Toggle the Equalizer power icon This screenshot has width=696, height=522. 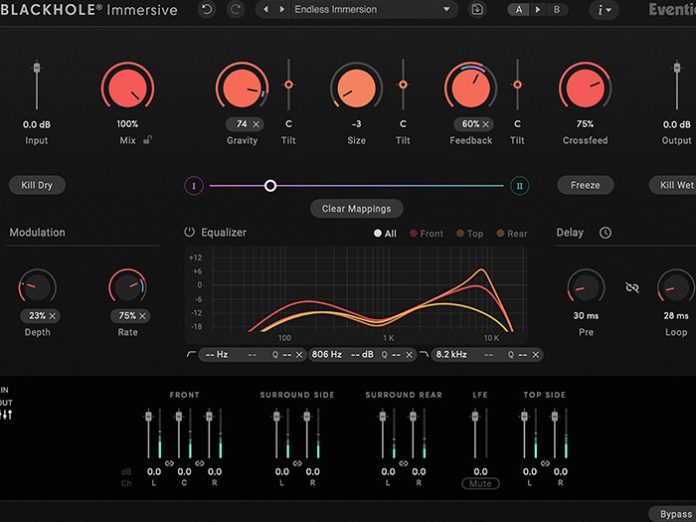pyautogui.click(x=190, y=232)
